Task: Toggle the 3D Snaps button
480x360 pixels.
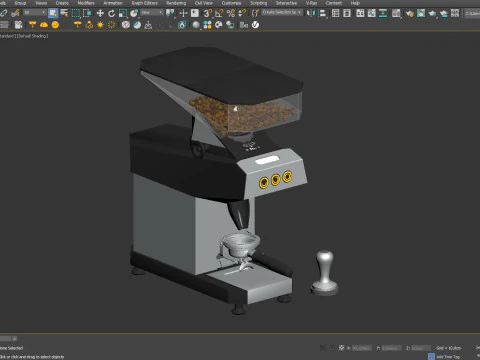Action: tap(208, 13)
